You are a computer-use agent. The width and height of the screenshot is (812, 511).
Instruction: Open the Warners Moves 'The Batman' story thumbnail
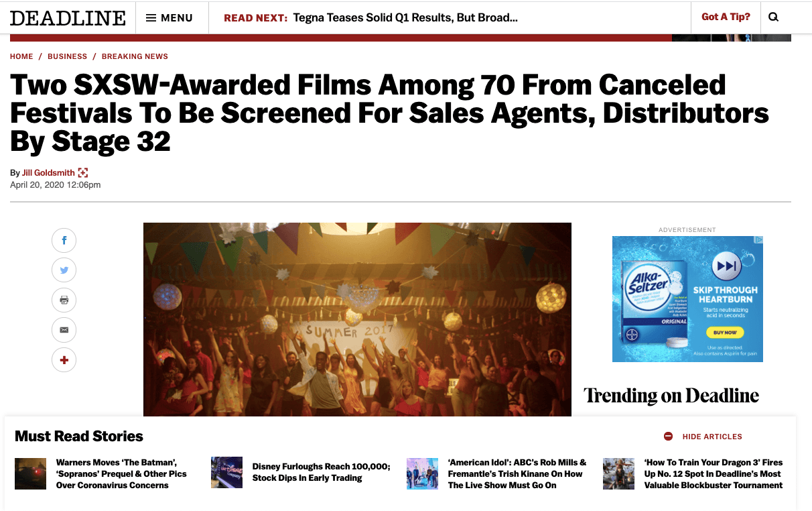[x=30, y=473]
